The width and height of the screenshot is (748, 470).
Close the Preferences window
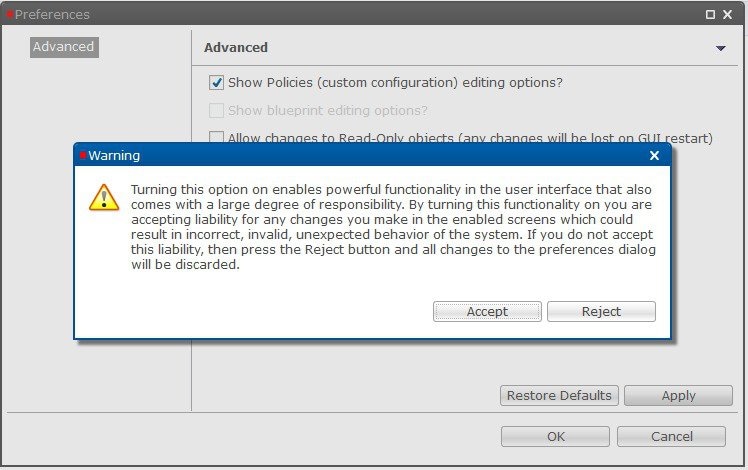(727, 14)
